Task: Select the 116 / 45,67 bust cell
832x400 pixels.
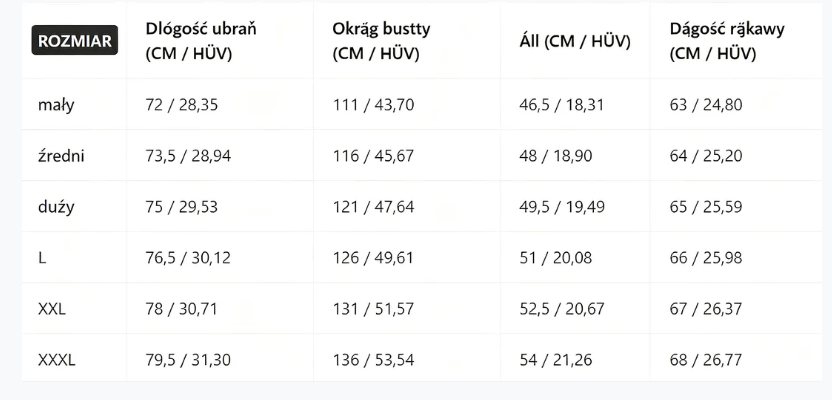Action: pos(373,155)
